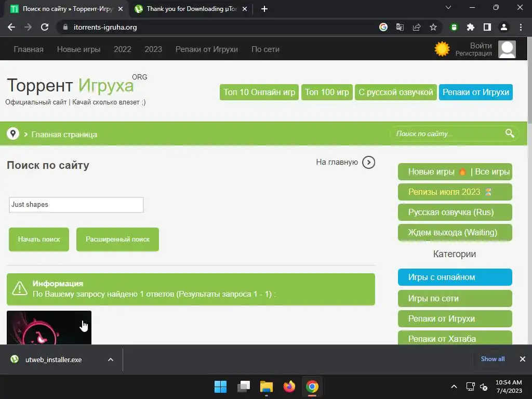Bookmark this page with star icon
Image resolution: width=532 pixels, height=399 pixels.
pyautogui.click(x=433, y=27)
